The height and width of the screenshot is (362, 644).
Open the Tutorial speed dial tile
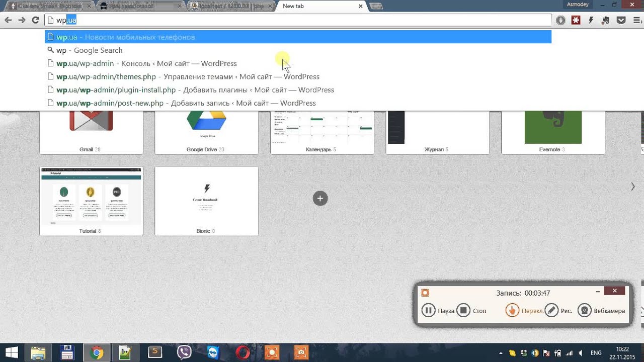point(91,201)
